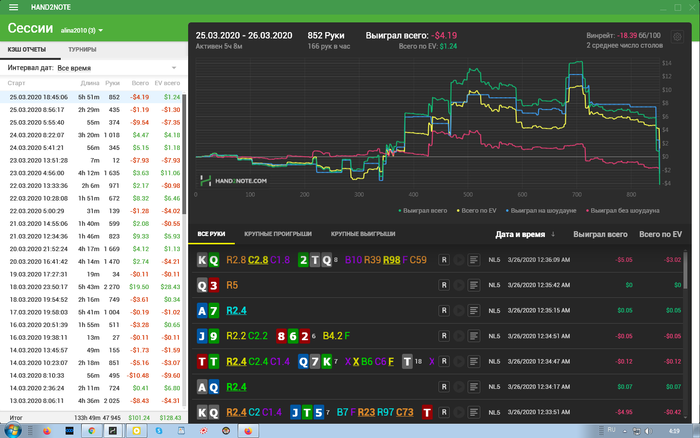Select session '23.03.2020 4:56:00'

pos(92,173)
